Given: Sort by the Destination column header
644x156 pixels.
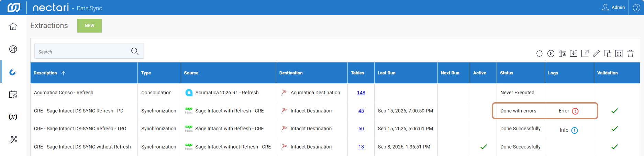Looking at the screenshot, I should [x=291, y=73].
